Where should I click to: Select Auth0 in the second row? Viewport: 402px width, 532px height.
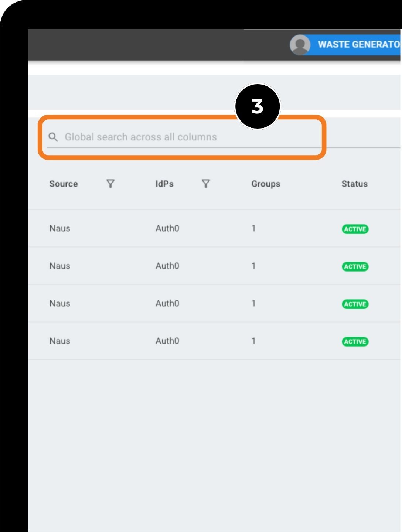pyautogui.click(x=167, y=266)
